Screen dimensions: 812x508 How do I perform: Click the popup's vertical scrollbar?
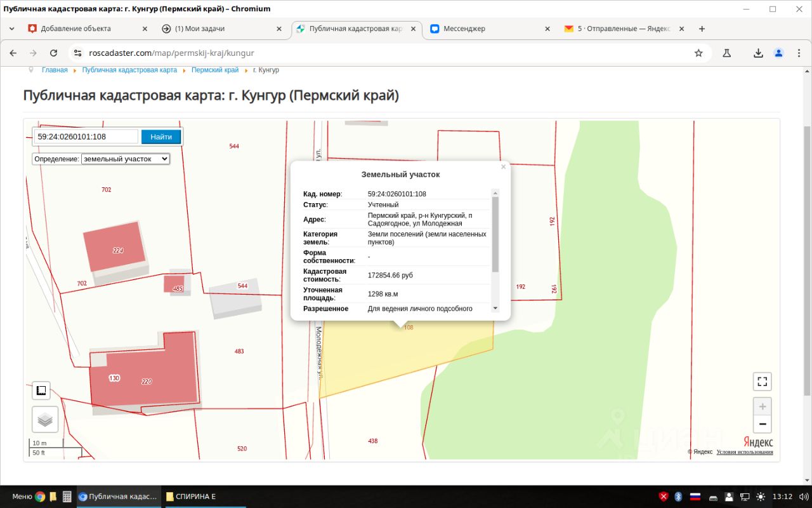[495, 235]
